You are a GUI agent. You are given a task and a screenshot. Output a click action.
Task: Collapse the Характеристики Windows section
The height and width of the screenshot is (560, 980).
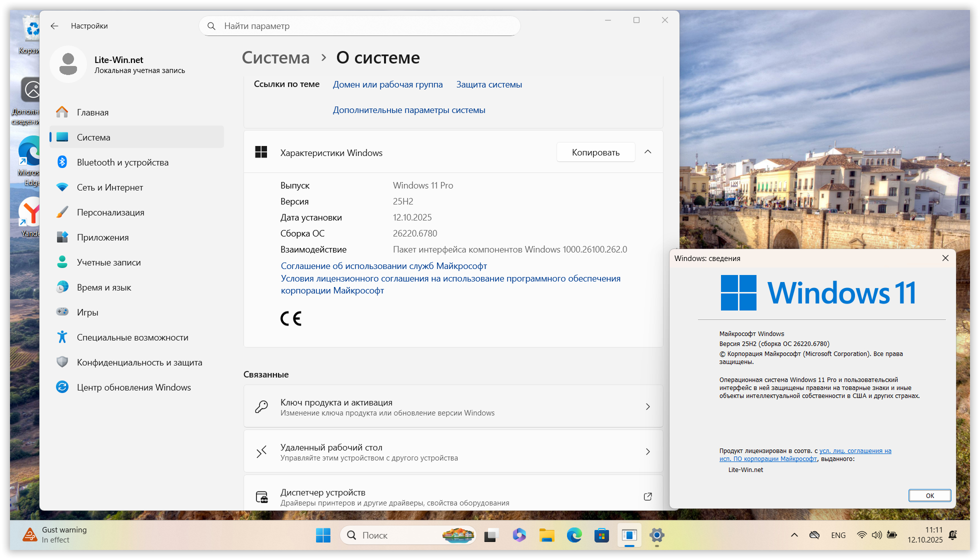pos(648,152)
